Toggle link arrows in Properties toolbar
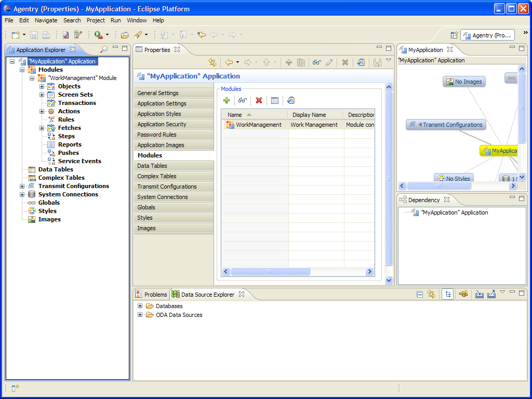Image resolution: width=532 pixels, height=399 pixels. tap(212, 62)
